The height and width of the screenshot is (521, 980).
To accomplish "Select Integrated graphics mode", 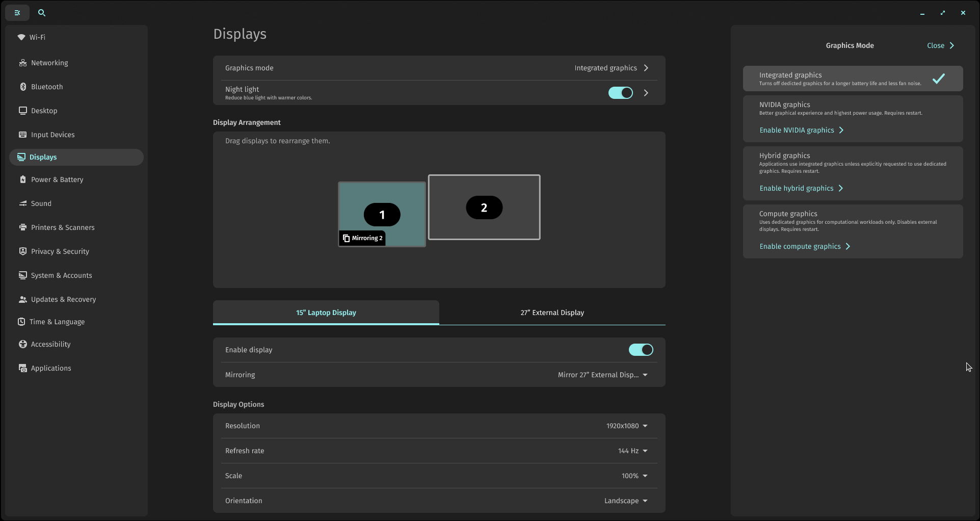I will [x=852, y=78].
